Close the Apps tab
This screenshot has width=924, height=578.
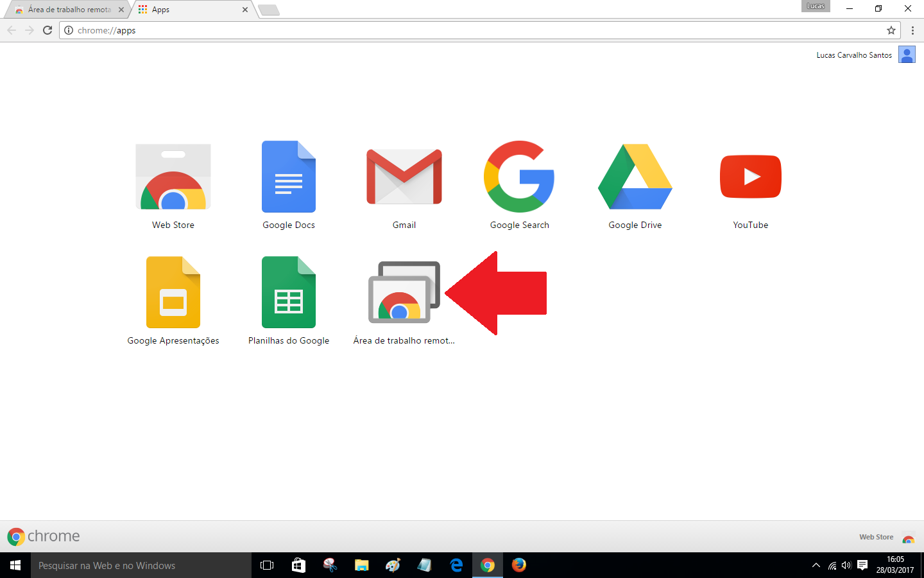point(245,10)
